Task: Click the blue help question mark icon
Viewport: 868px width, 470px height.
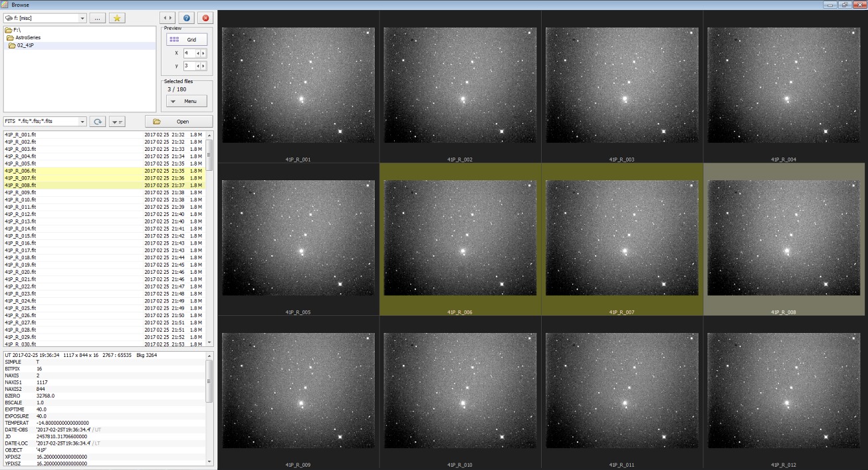Action: click(x=187, y=18)
